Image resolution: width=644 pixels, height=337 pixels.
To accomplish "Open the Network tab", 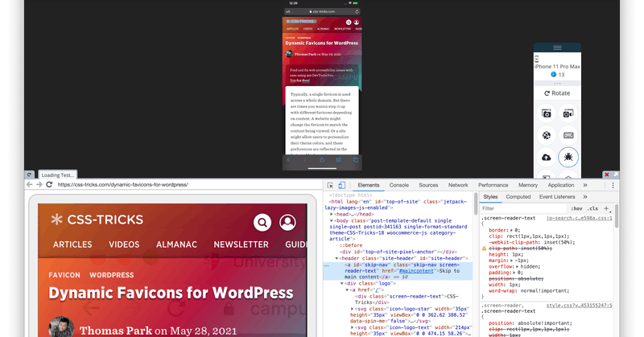I will 458,185.
